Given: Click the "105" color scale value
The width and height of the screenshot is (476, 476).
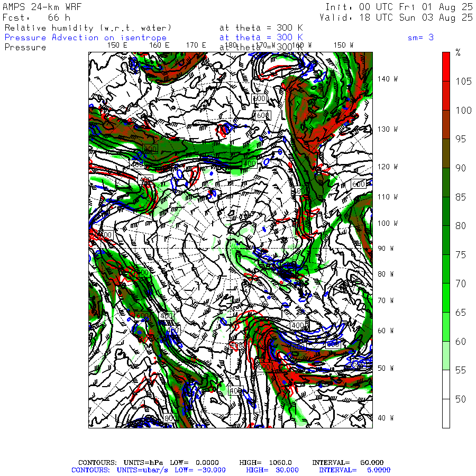Looking at the screenshot, I should (463, 81).
